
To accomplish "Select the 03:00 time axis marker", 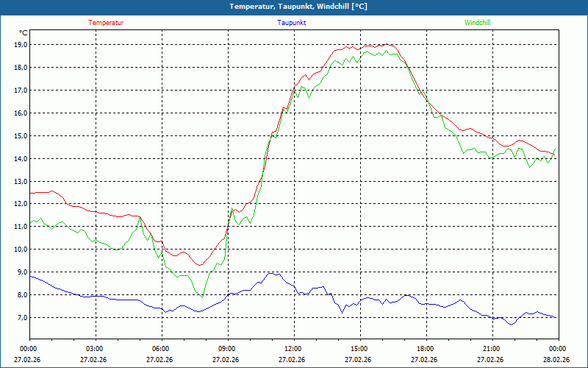I will click(x=95, y=349).
